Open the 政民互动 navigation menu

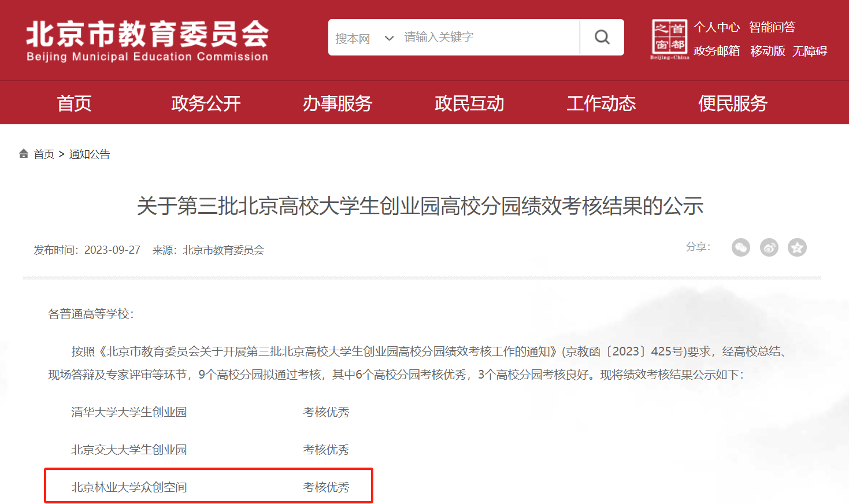(469, 103)
